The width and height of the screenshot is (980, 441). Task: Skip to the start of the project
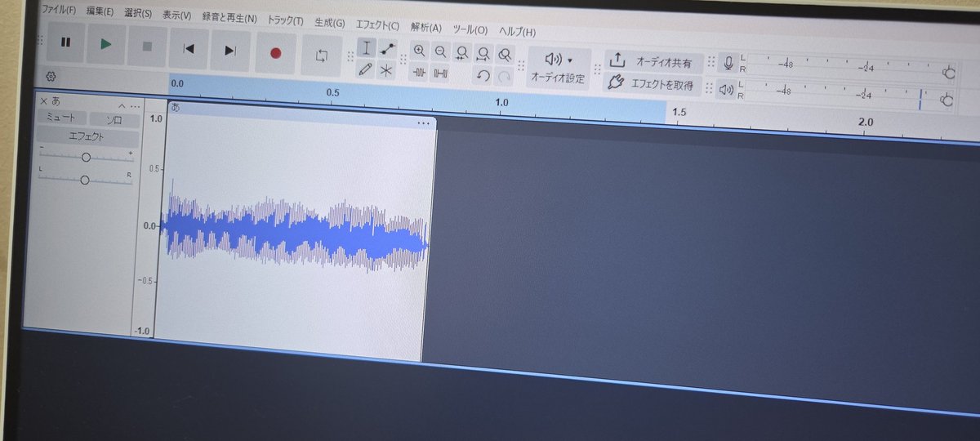(x=189, y=48)
